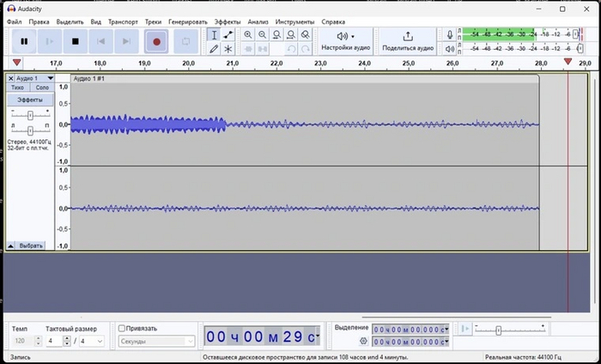Click the track Эффекты button
The width and height of the screenshot is (601, 364).
[x=30, y=100]
